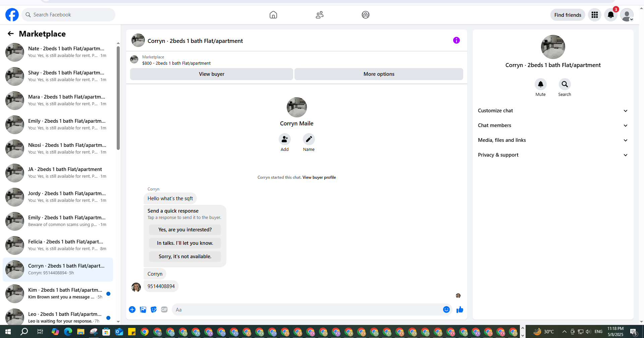The height and width of the screenshot is (338, 644).
Task: Open Jordy's conversation in the chat list
Action: pyautogui.click(x=58, y=197)
